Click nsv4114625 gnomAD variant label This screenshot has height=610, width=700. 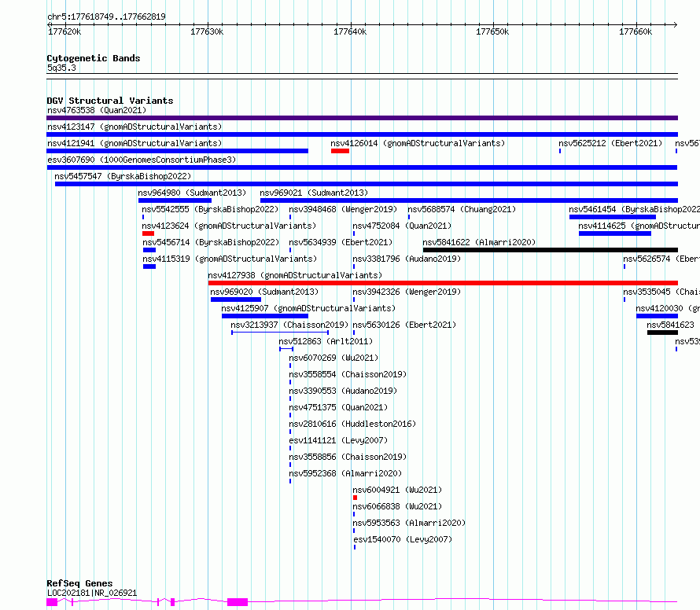point(639,226)
